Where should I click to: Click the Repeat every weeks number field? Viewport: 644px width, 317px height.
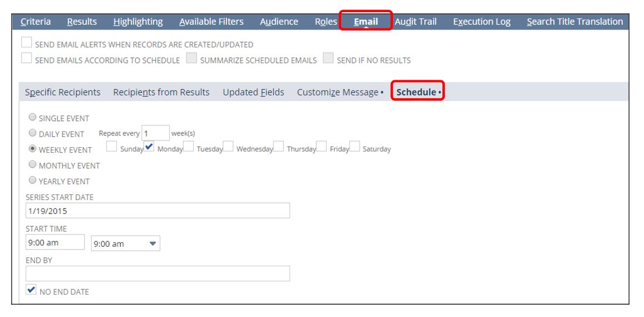[155, 133]
